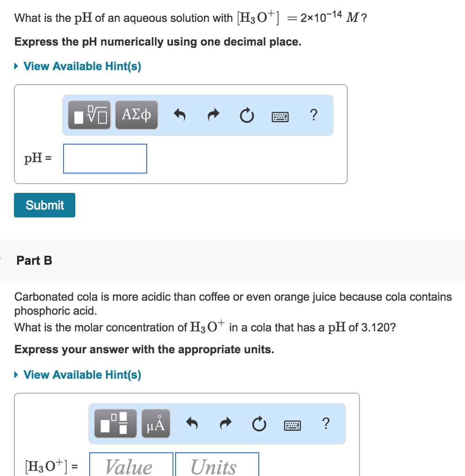Click the redo arrow in Part B toolbar
Viewport: 465px width, 476px height.
pyautogui.click(x=225, y=423)
